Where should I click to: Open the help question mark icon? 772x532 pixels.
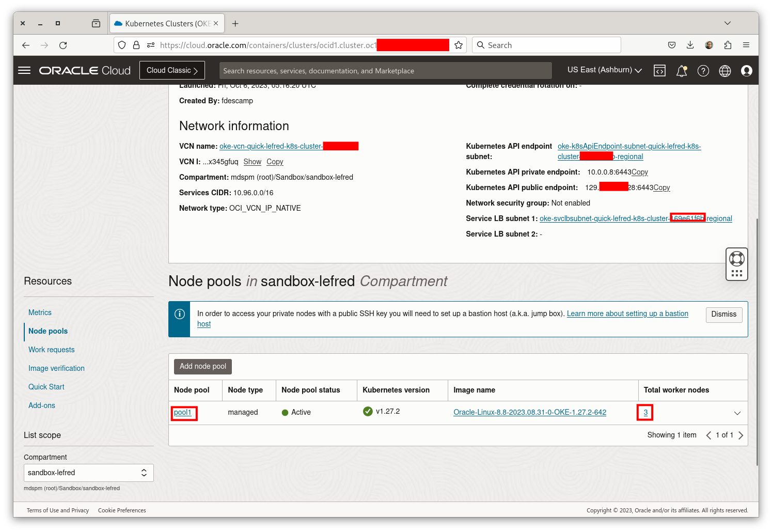point(703,71)
